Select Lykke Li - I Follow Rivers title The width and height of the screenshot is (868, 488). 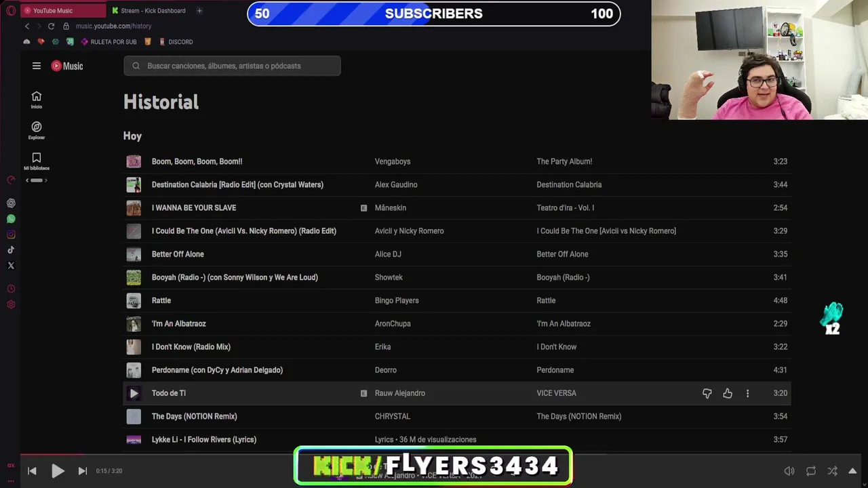[204, 439]
